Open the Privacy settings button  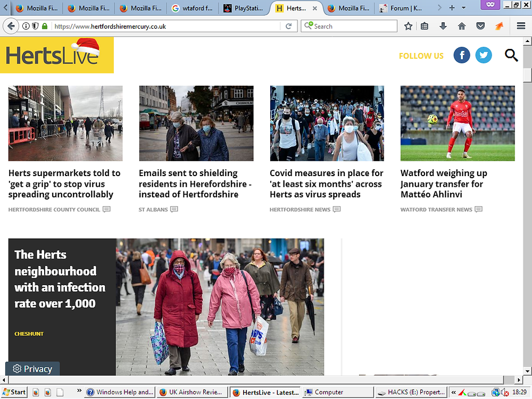point(32,369)
